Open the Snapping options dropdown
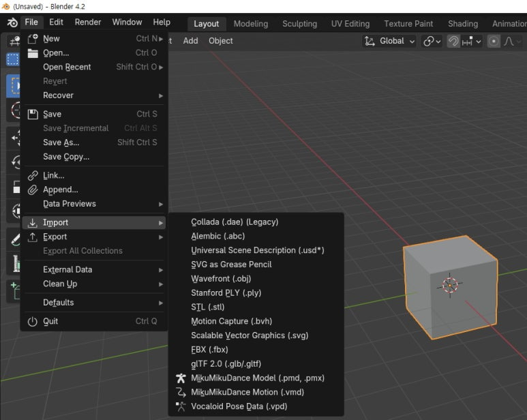Image resolution: width=527 pixels, height=420 pixels. 471,42
